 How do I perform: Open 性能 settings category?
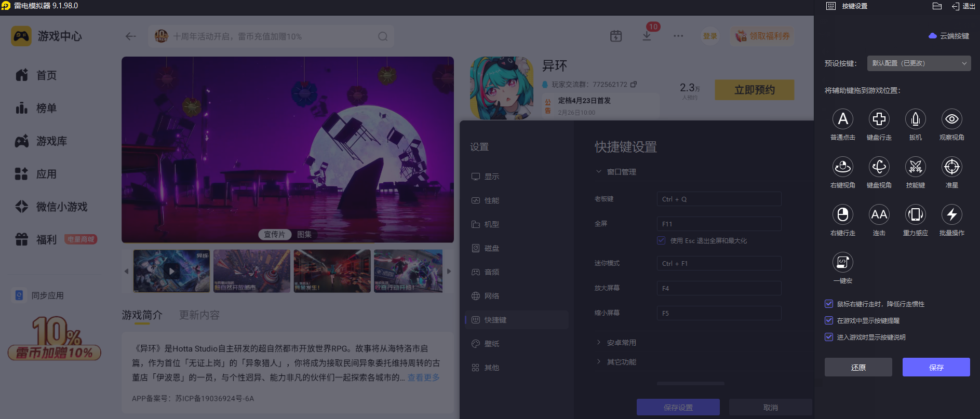point(517,200)
